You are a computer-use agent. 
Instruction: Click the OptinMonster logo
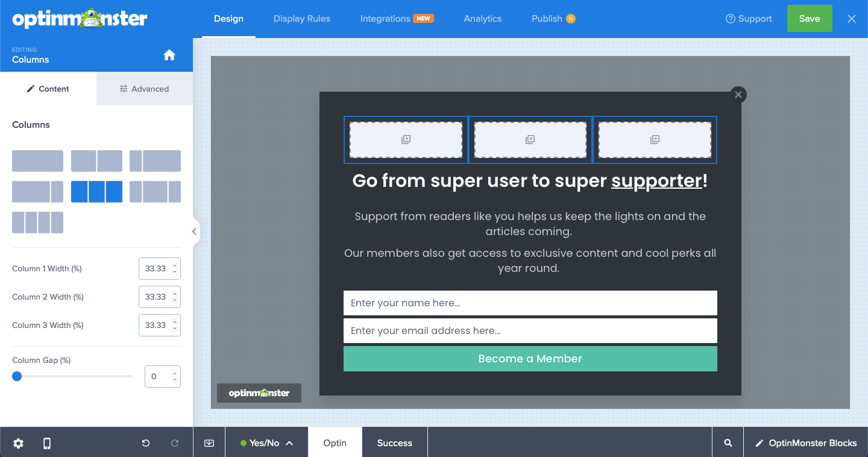click(x=79, y=18)
